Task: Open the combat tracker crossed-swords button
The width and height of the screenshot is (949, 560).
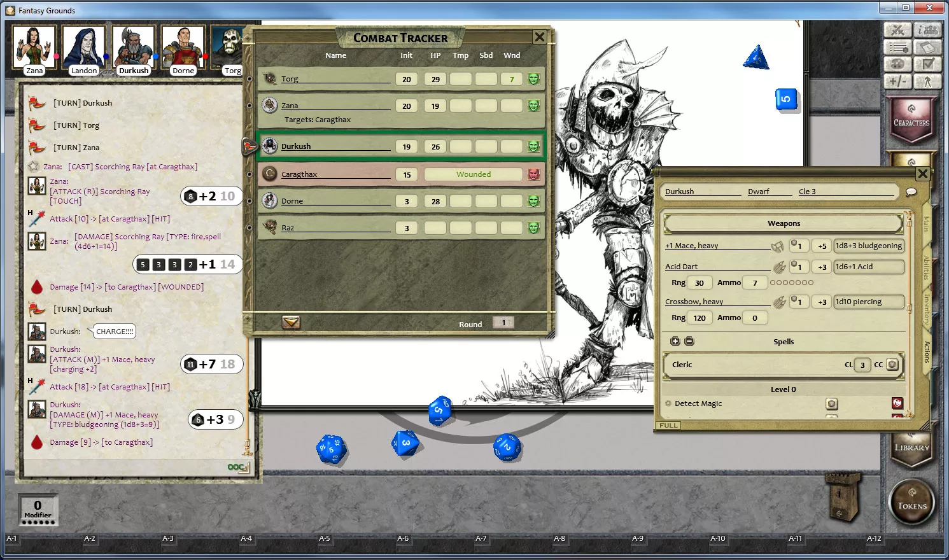Action: [x=897, y=30]
